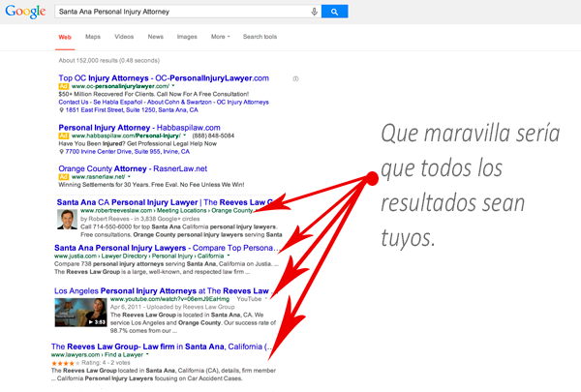Click map pin icon for 7700 Irvine Center Drive
581x392 pixels.
point(62,152)
